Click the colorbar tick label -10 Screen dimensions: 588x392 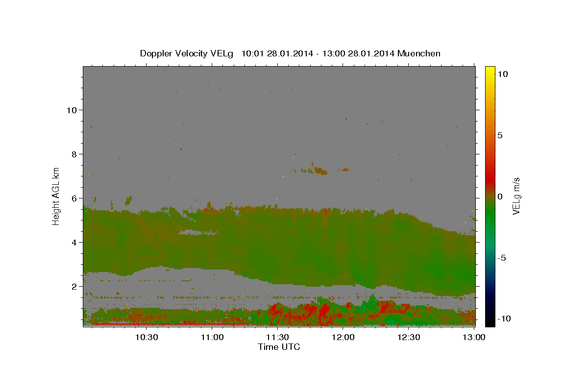click(503, 318)
